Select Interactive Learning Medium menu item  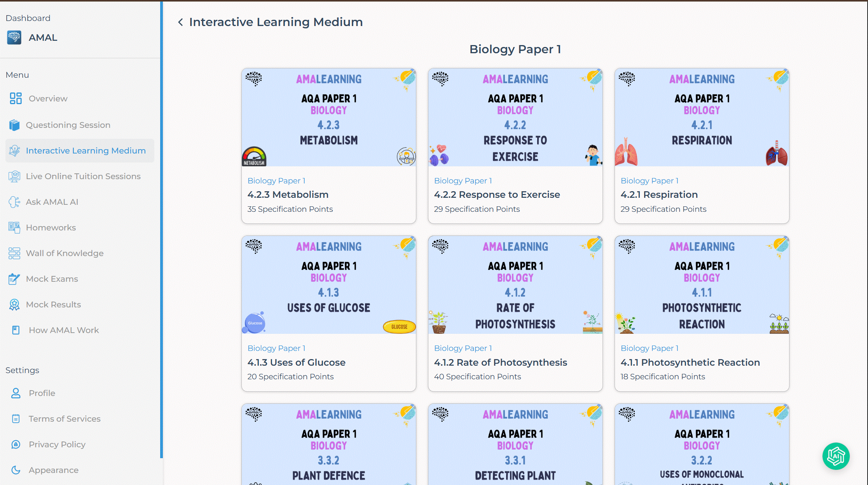[x=80, y=151]
